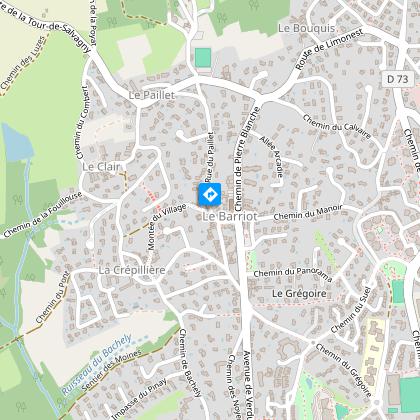The image size is (420, 420).
Task: Click the Sentier des Moines path label
Action: click(111, 370)
